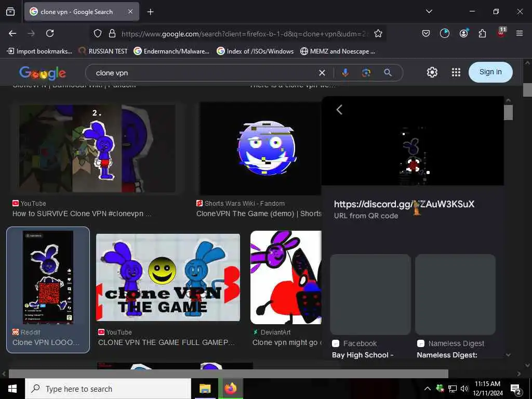This screenshot has height=399, width=532.
Task: Show hidden system tray icons
Action: point(427,389)
